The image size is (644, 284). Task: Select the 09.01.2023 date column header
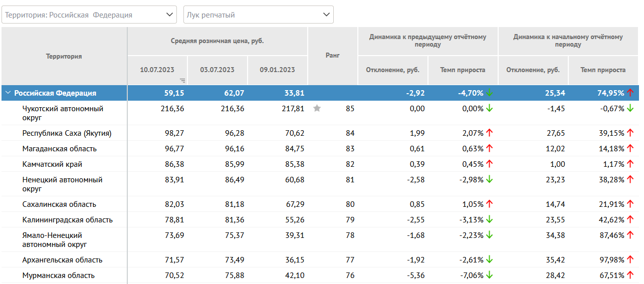coord(277,70)
